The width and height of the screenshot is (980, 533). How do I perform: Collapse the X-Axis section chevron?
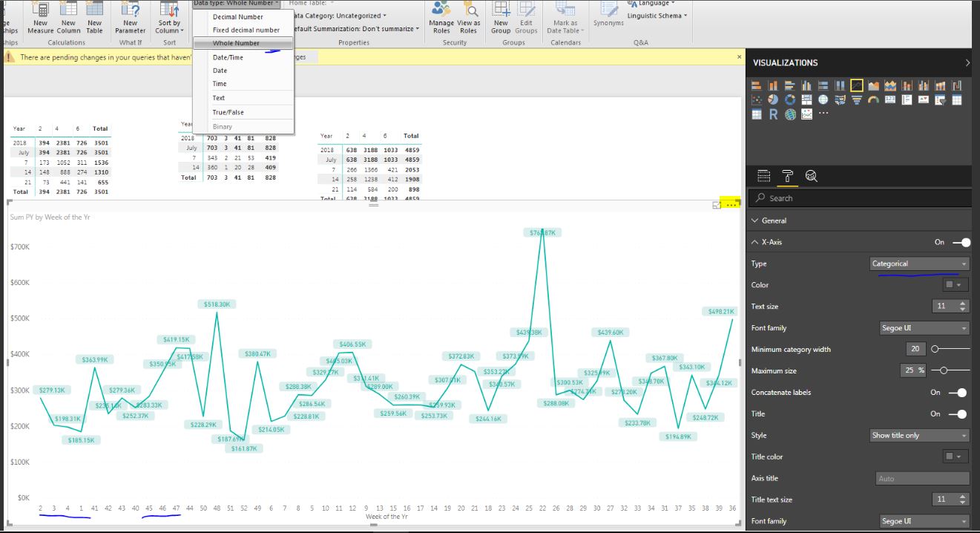[755, 242]
